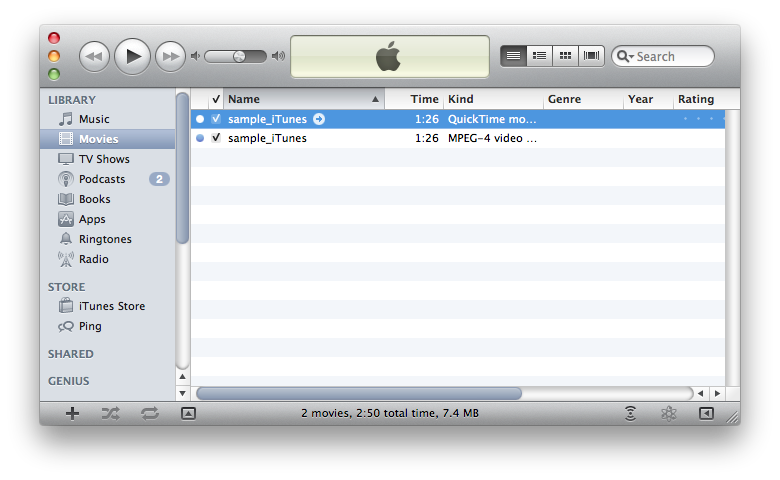Open the search magnifier options dropdown
Viewport: 780px width, 480px height.
[625, 56]
